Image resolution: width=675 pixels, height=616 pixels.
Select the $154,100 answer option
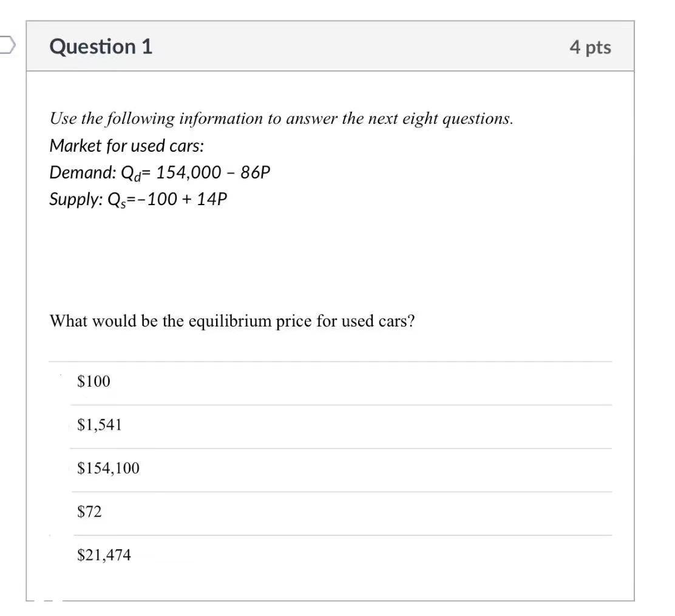coord(108,468)
